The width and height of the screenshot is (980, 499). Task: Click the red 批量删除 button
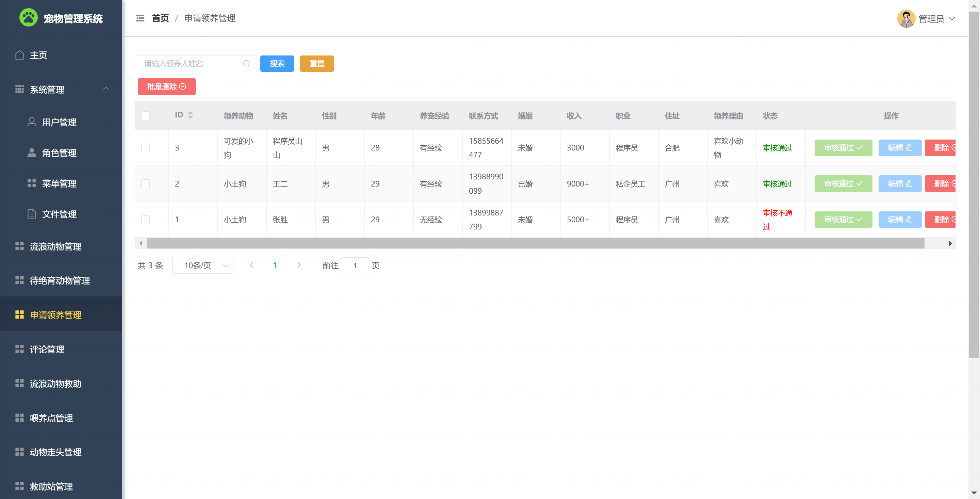tap(166, 87)
